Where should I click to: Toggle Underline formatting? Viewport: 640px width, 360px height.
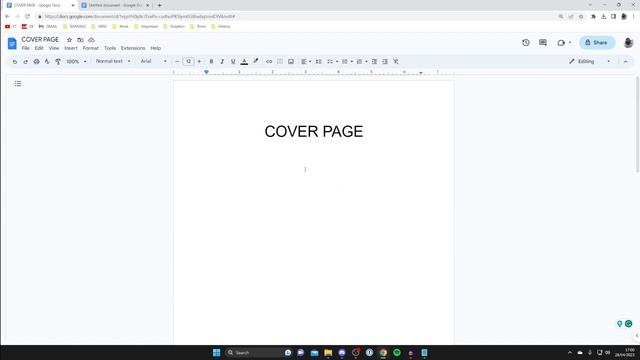(233, 62)
